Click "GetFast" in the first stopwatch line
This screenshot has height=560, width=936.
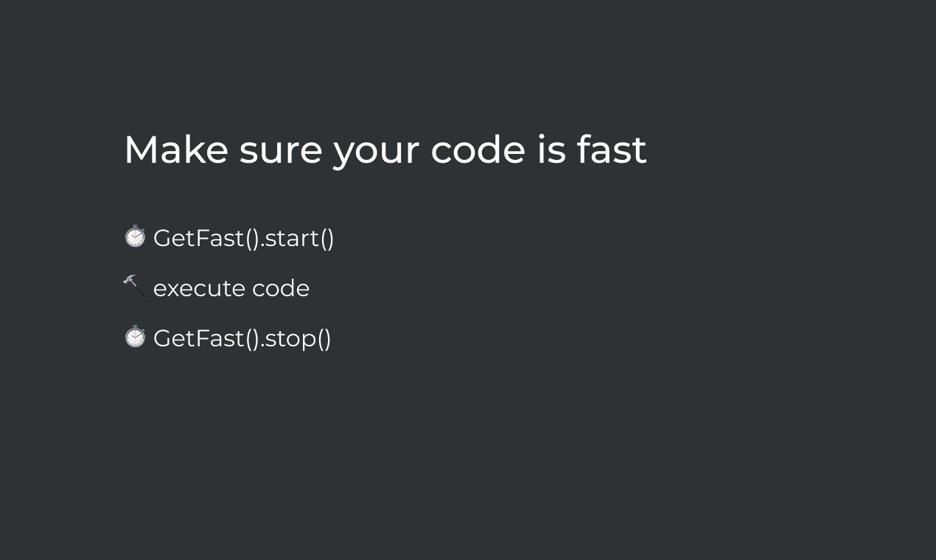click(x=199, y=238)
